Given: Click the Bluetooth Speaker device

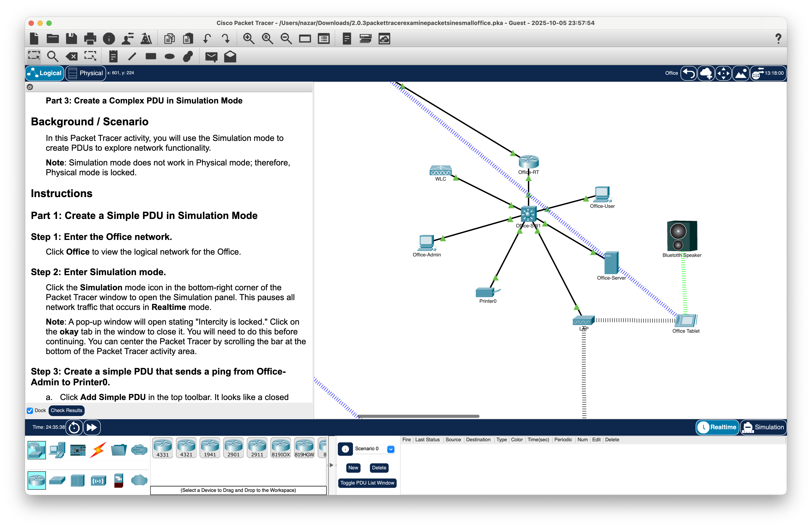Looking at the screenshot, I should pyautogui.click(x=682, y=236).
